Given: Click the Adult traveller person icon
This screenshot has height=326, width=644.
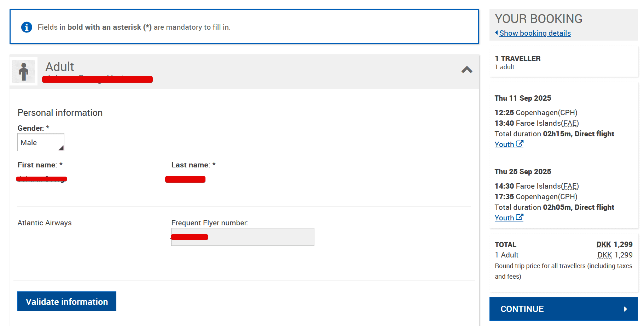Looking at the screenshot, I should 24,71.
